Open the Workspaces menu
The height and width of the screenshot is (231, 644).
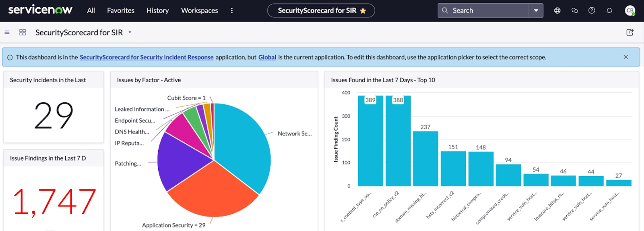tap(200, 10)
